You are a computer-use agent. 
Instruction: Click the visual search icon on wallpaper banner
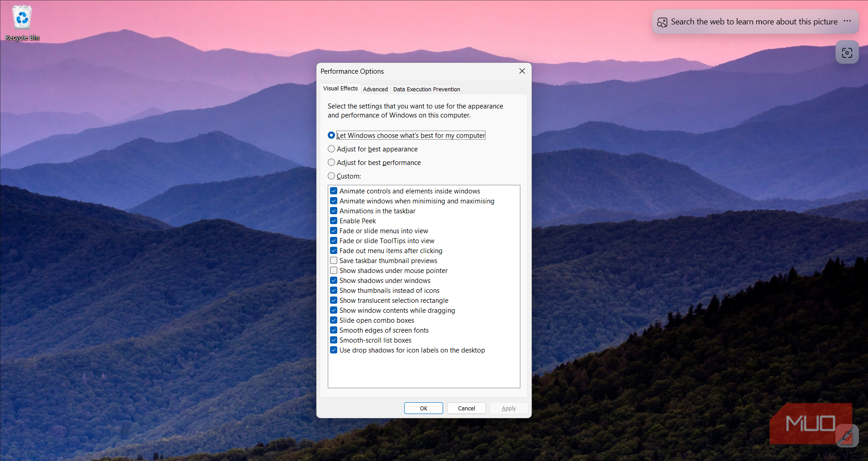coord(662,22)
